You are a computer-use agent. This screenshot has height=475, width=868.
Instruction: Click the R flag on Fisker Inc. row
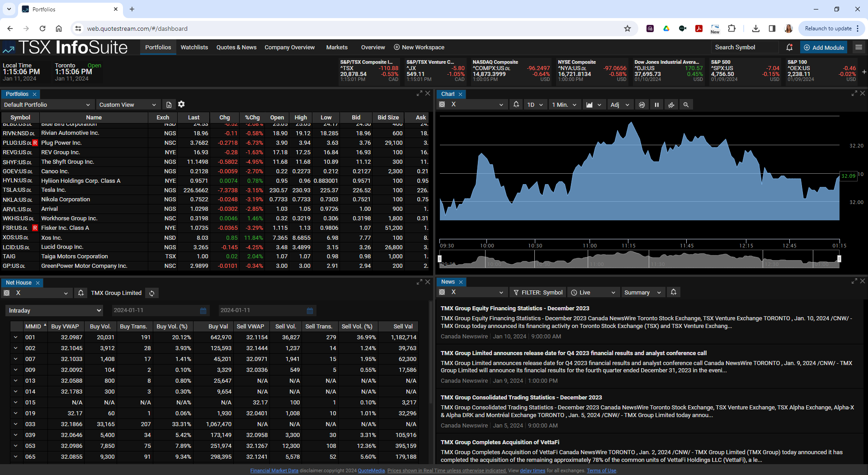(x=35, y=228)
